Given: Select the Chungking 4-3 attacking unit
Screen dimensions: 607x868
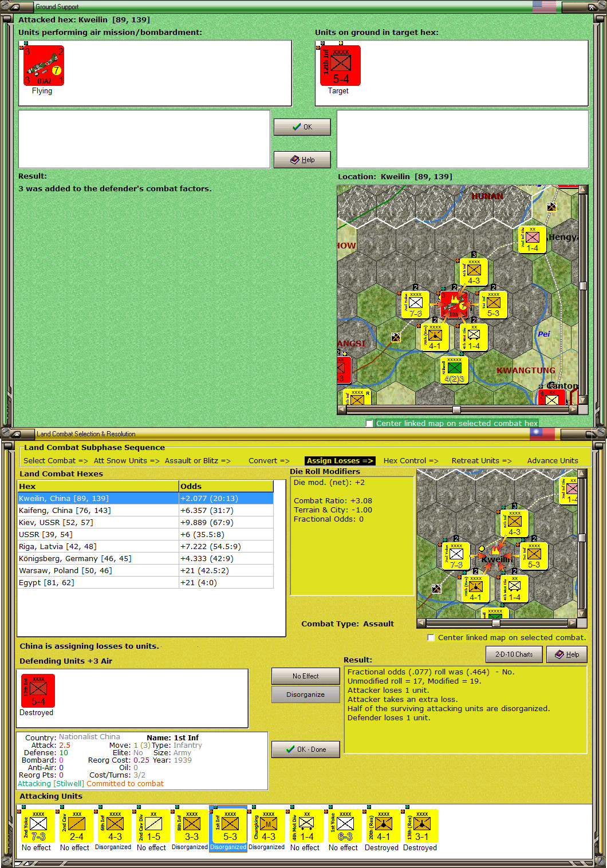Looking at the screenshot, I should coord(268,826).
